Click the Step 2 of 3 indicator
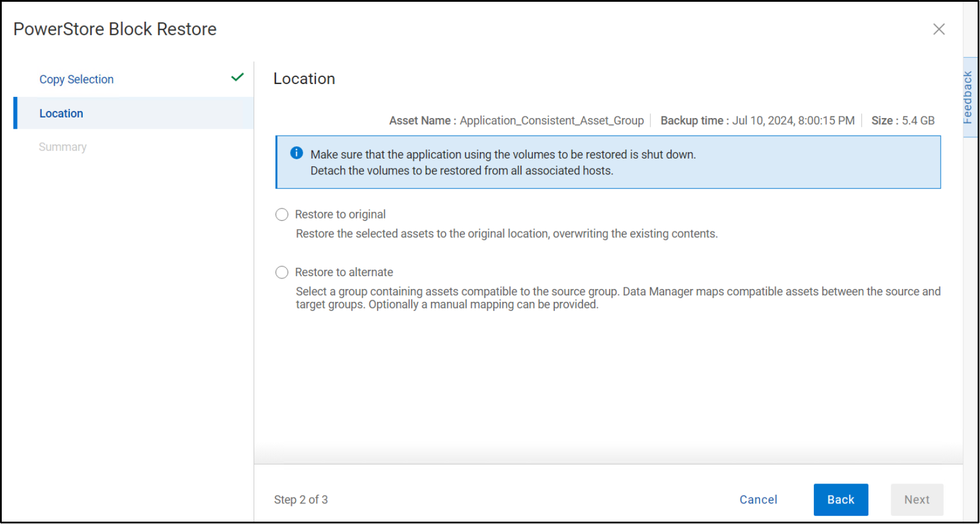 point(301,500)
